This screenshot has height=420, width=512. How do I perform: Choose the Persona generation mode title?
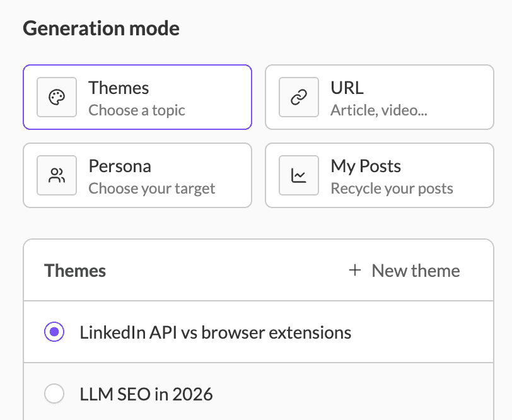pyautogui.click(x=120, y=166)
